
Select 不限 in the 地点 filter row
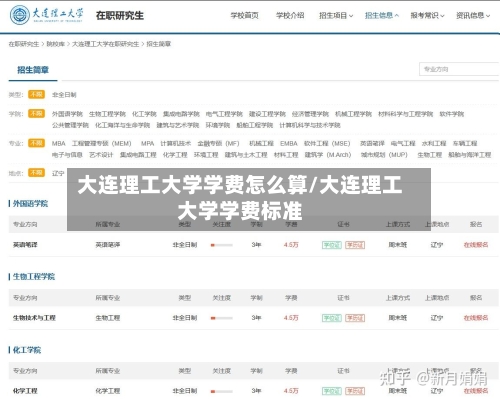(x=36, y=173)
